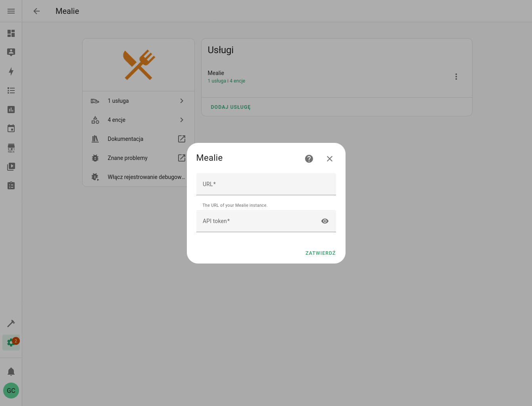This screenshot has width=532, height=406.
Task: Click the bug icon beside Znane problemy
Action: click(95, 158)
